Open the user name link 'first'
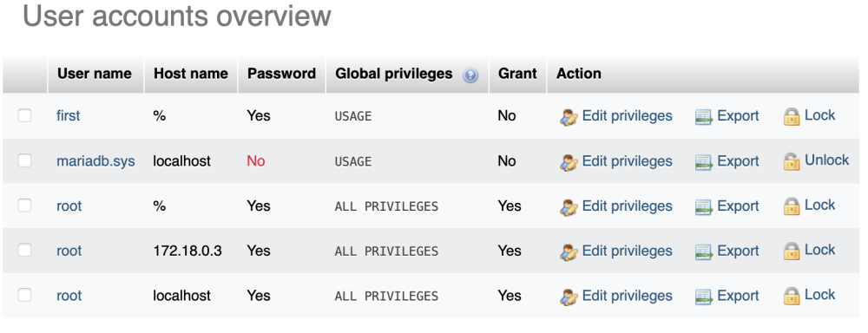 click(x=68, y=115)
